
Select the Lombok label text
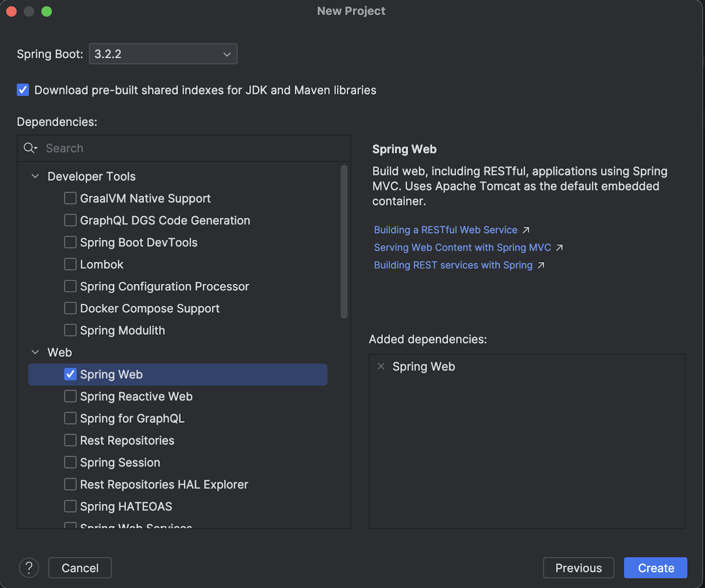click(102, 264)
